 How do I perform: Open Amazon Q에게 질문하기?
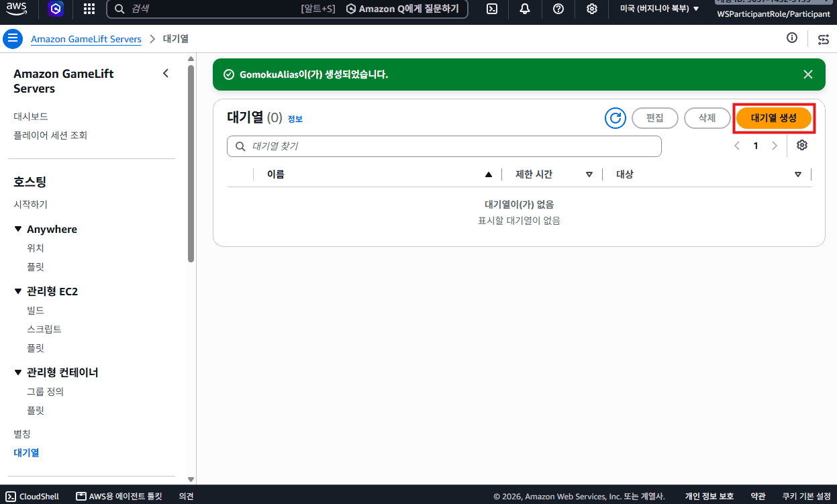click(403, 9)
